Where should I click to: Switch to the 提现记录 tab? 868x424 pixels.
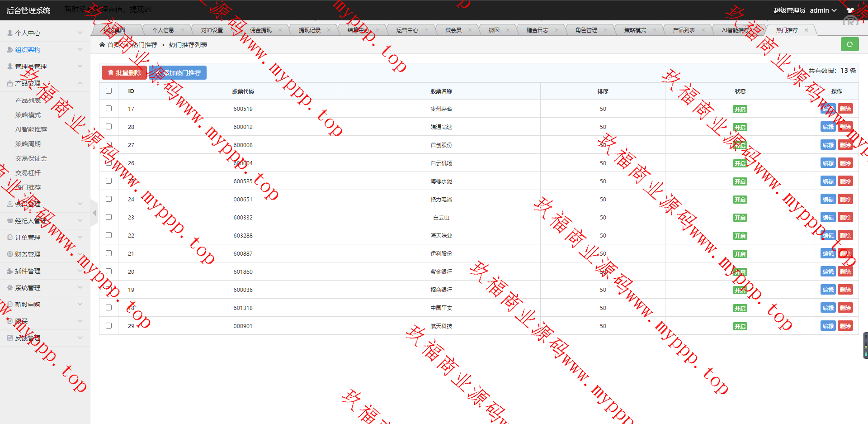310,30
